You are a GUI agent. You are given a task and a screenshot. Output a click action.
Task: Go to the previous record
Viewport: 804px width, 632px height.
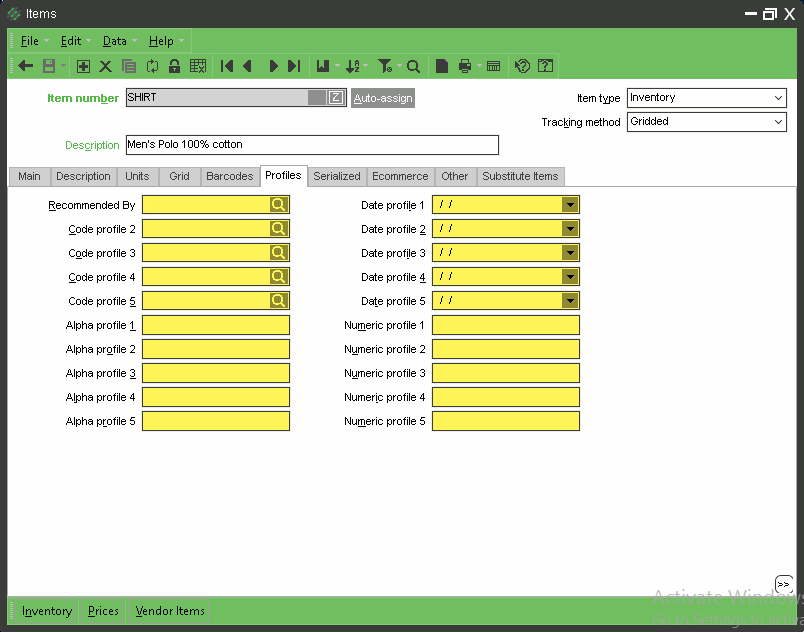[248, 66]
